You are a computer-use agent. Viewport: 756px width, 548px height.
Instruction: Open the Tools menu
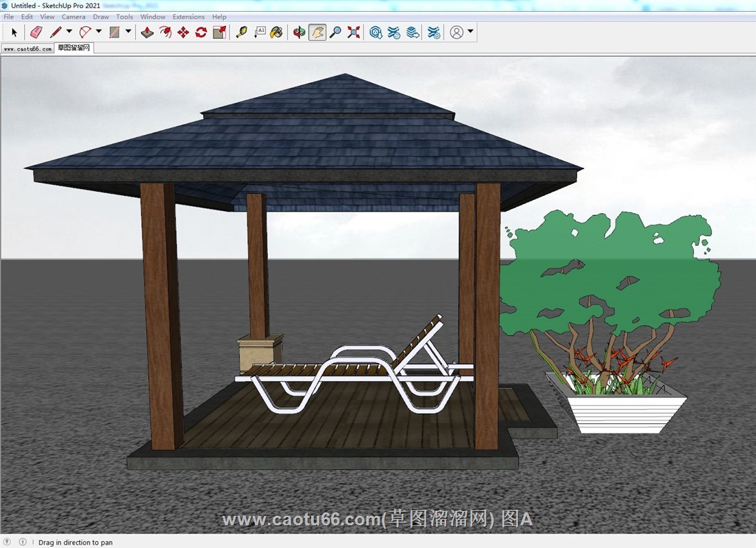point(124,16)
